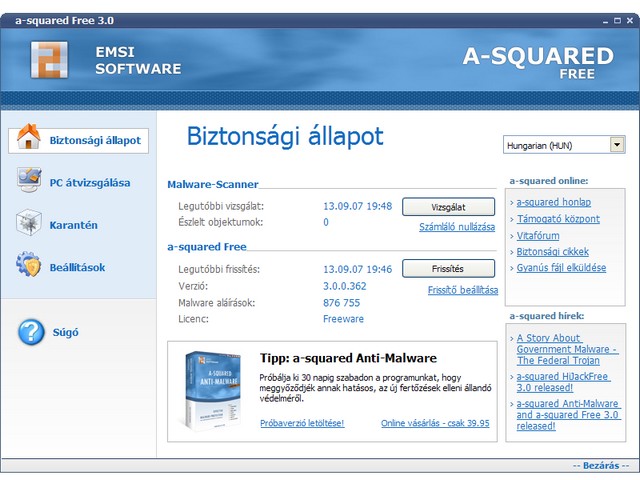
Task: Minimize the a-squared Free window
Action: 605,20
